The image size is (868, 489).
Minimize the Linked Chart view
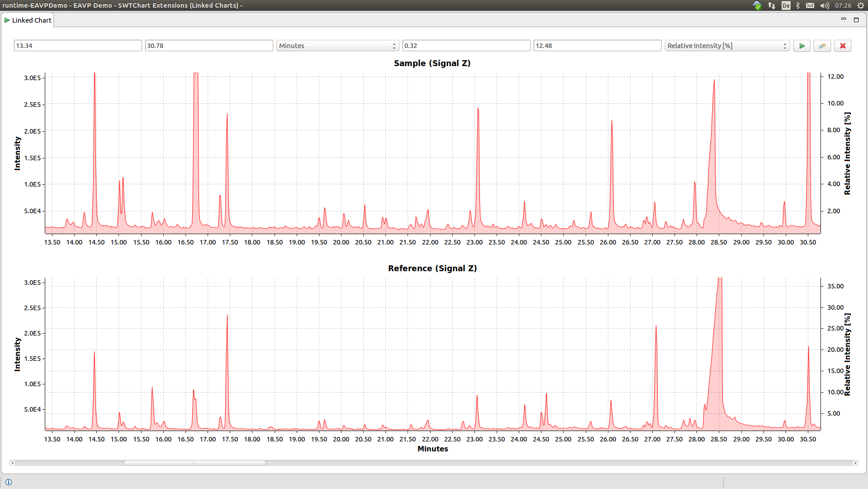coord(843,19)
